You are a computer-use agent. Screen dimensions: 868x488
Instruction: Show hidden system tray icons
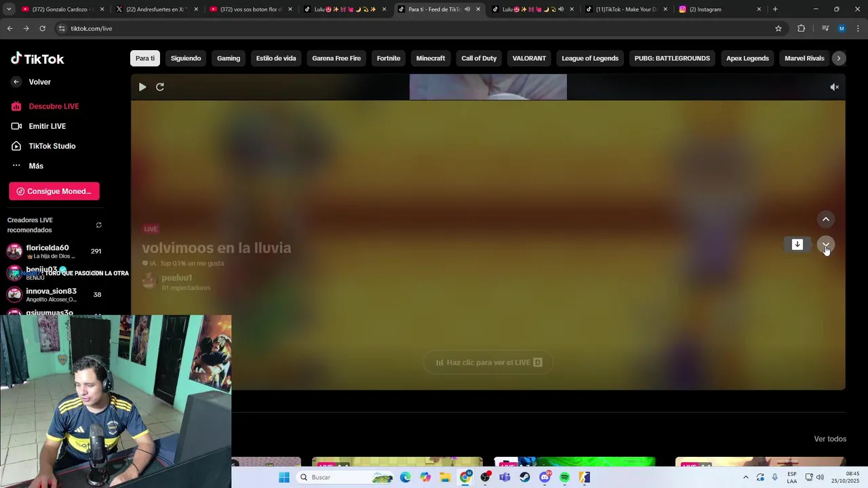(x=746, y=478)
